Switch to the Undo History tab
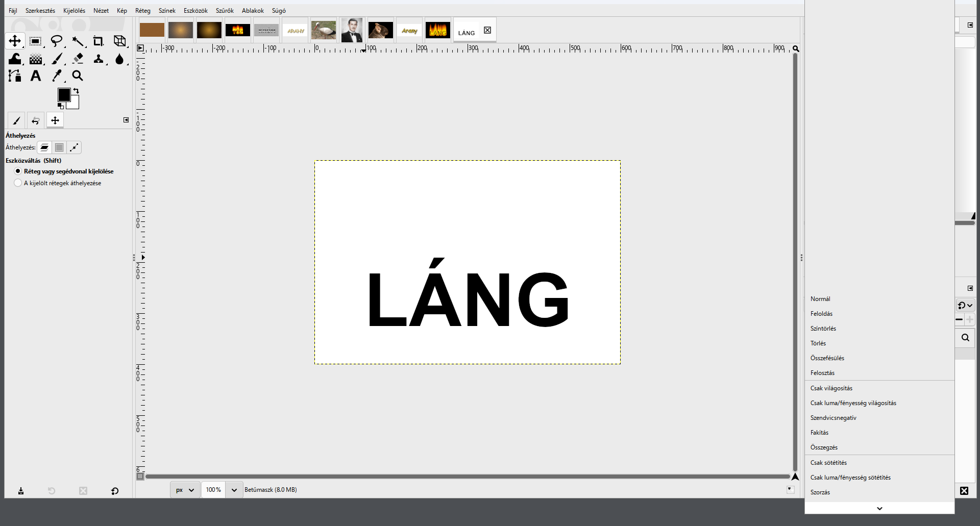Viewport: 980px width, 526px height. (x=36, y=120)
